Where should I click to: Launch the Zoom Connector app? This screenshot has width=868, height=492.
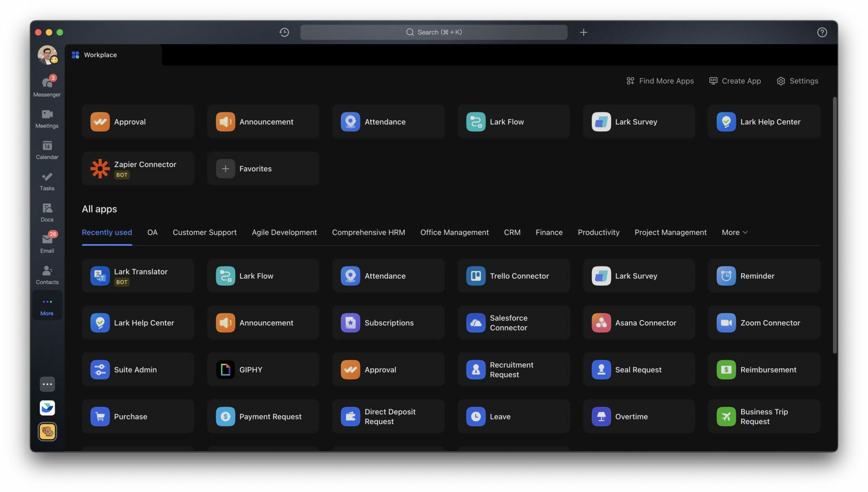point(764,323)
